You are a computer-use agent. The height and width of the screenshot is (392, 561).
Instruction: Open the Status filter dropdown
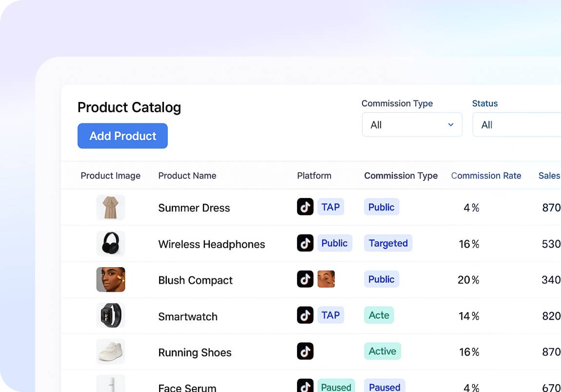click(x=516, y=125)
